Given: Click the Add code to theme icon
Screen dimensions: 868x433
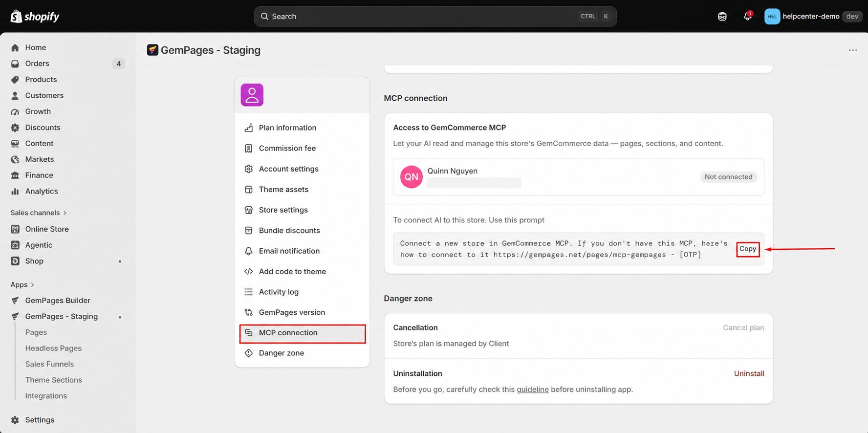Looking at the screenshot, I should [x=249, y=271].
